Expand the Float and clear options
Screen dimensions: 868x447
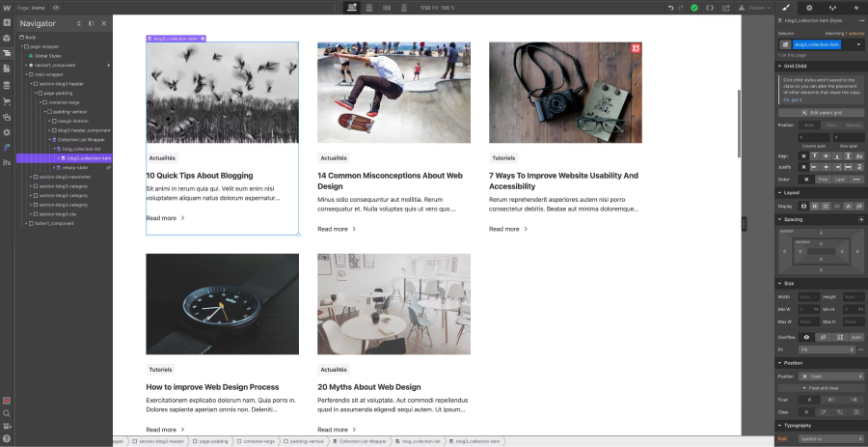coord(821,388)
